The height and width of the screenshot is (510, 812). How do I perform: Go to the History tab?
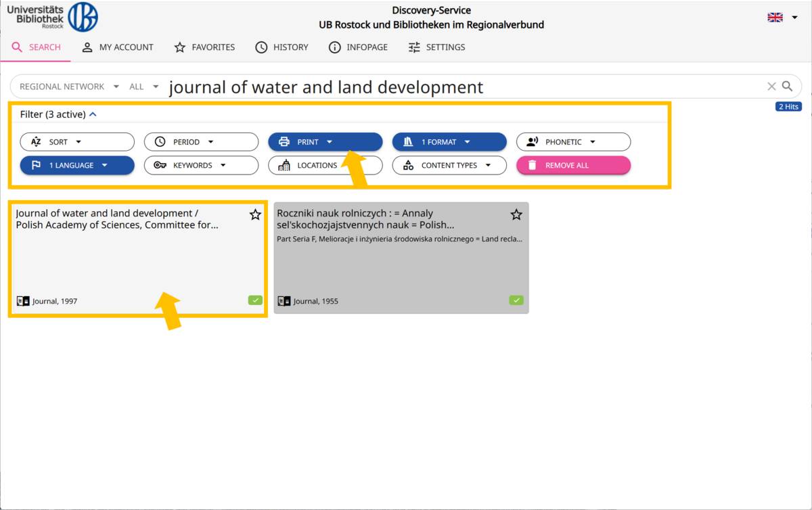(x=281, y=47)
